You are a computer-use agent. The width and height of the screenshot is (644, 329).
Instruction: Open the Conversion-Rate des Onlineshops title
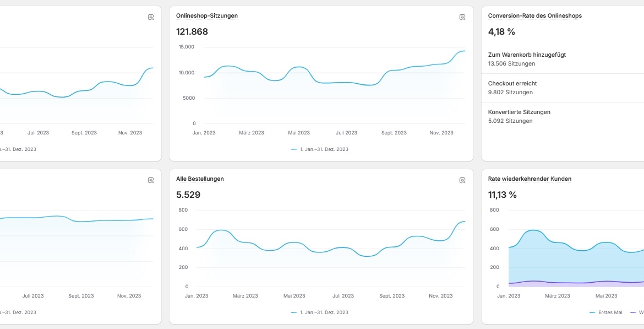535,15
